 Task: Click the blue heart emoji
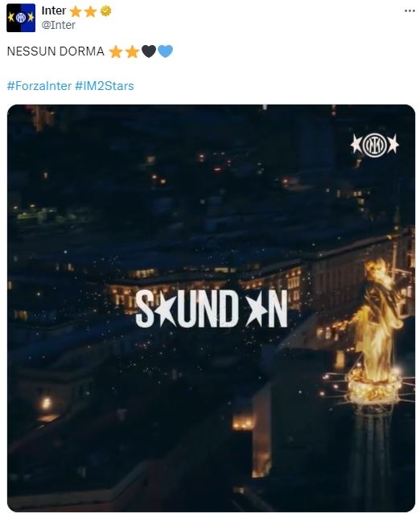165,51
